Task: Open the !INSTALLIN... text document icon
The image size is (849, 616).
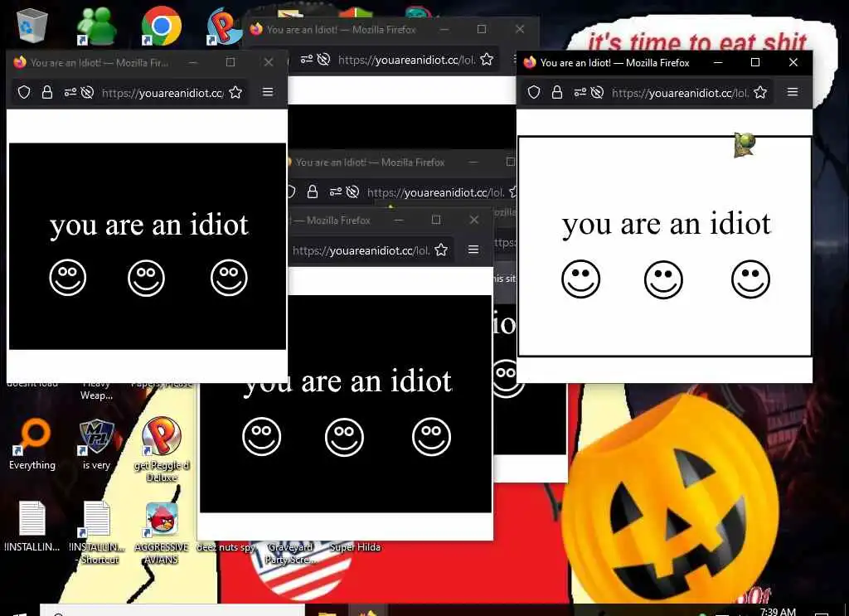Action: pyautogui.click(x=32, y=525)
